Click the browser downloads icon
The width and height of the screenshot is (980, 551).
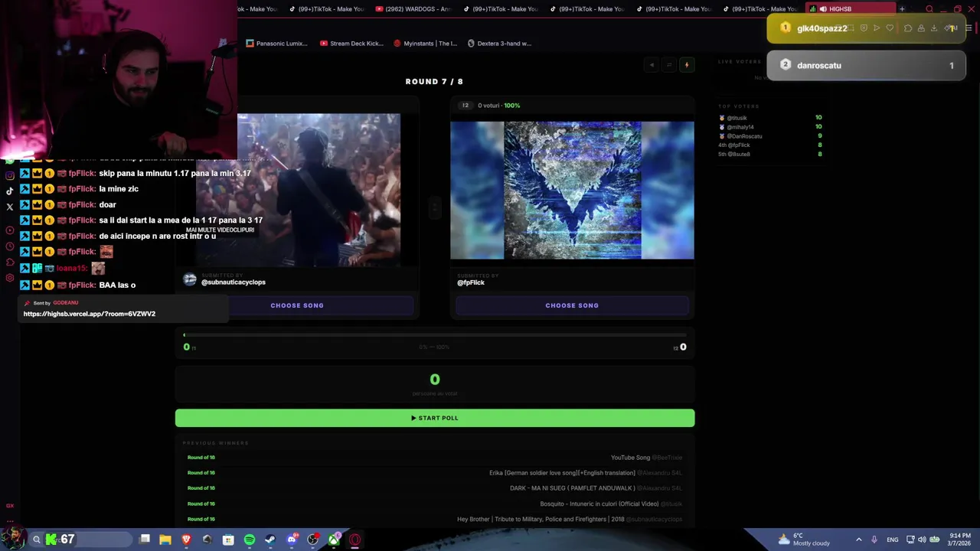pyautogui.click(x=934, y=28)
